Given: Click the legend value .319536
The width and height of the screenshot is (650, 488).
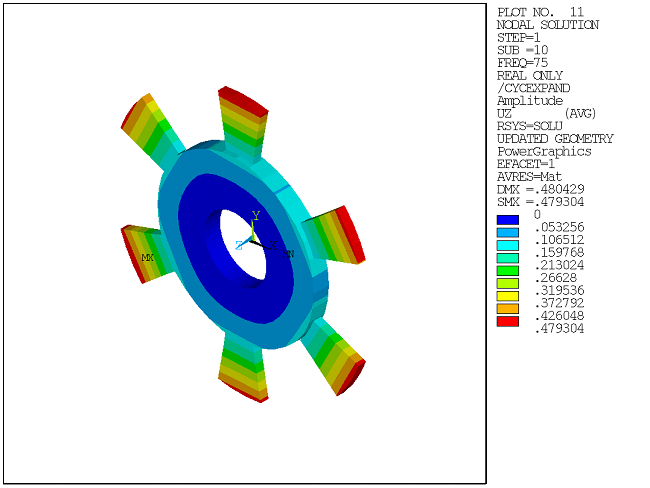Looking at the screenshot, I should (559, 290).
